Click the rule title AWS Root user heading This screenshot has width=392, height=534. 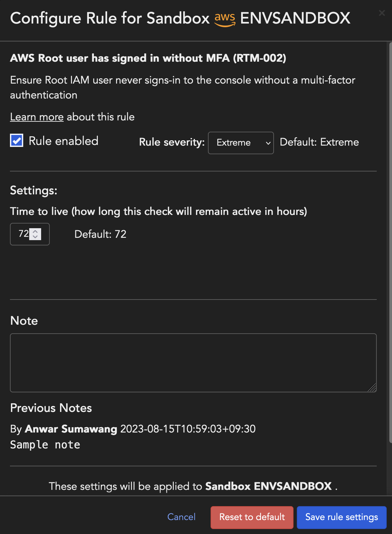[x=148, y=58]
